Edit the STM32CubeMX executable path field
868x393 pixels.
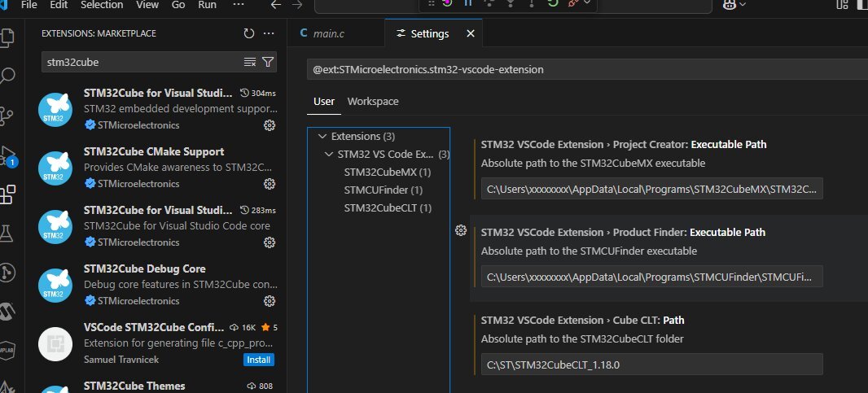coord(651,189)
